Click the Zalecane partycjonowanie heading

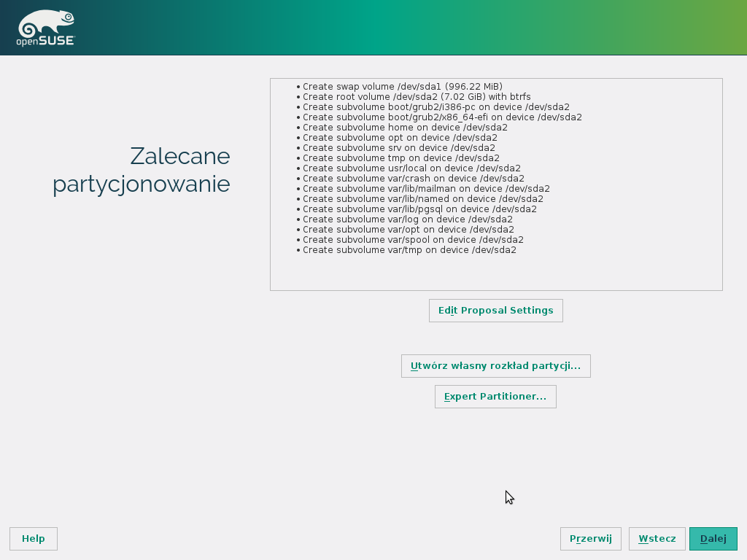[x=142, y=170]
